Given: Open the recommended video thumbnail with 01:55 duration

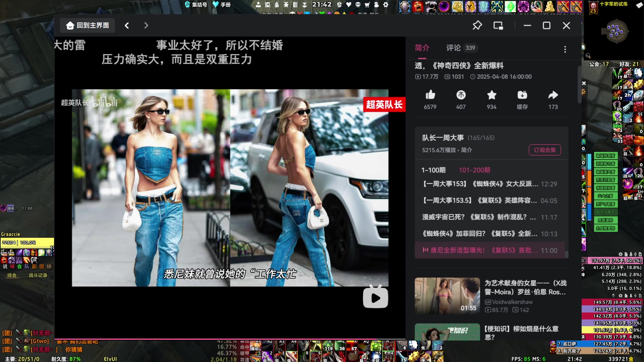Looking at the screenshot, I should [447, 296].
